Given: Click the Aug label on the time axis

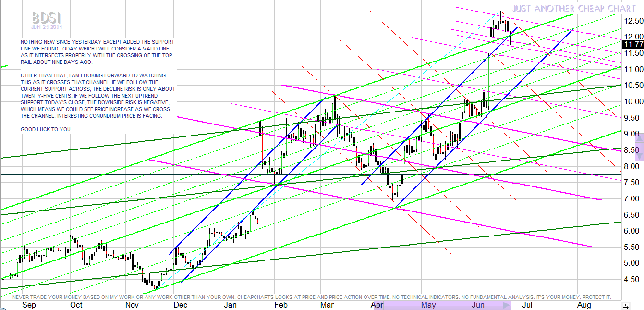Looking at the screenshot, I should pos(583,305).
